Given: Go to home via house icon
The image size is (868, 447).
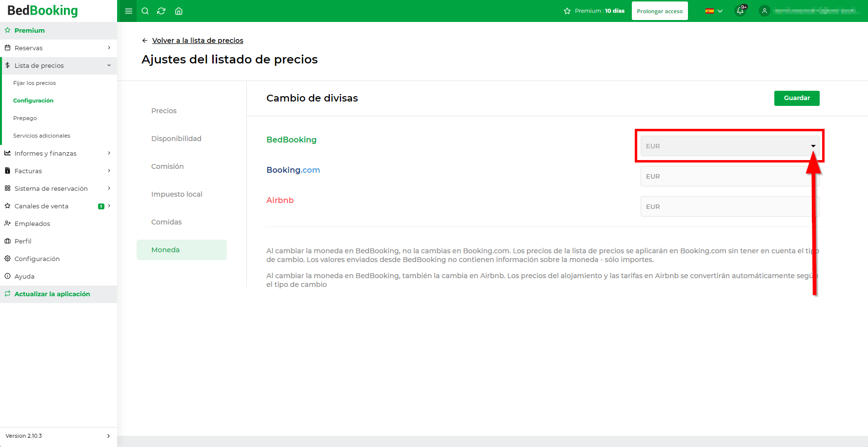Looking at the screenshot, I should (179, 11).
